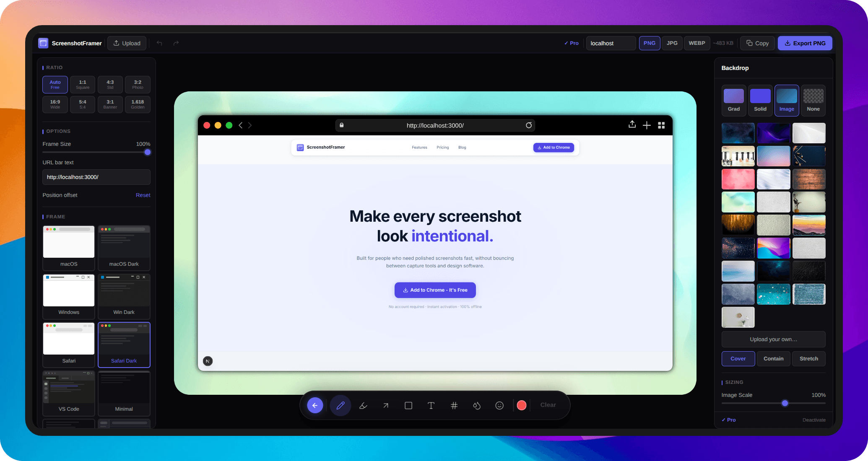Click the Upload button
This screenshot has width=868, height=461.
coord(127,43)
